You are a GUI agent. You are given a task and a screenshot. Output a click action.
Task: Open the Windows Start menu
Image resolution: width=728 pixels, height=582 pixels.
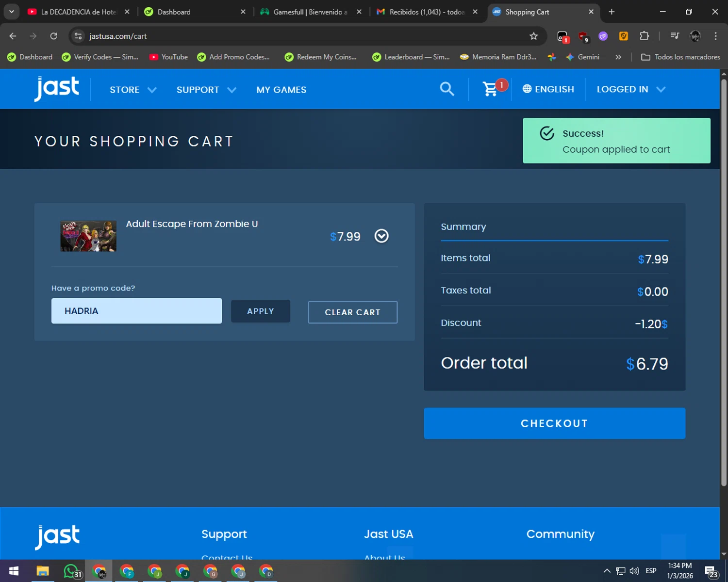tap(14, 571)
